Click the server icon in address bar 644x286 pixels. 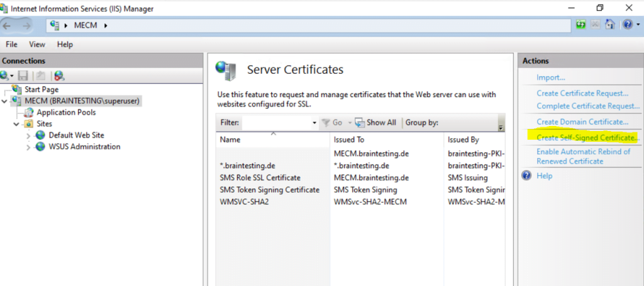click(x=55, y=26)
